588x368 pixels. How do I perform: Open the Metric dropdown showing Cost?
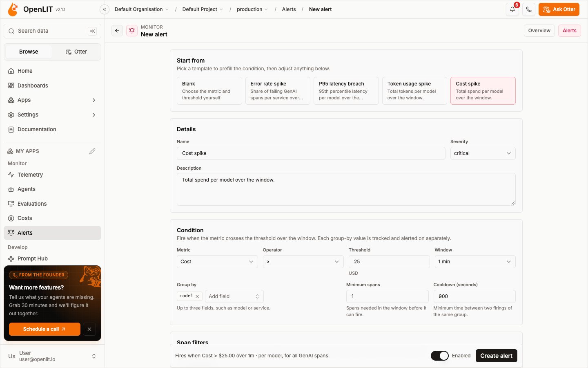[217, 262]
